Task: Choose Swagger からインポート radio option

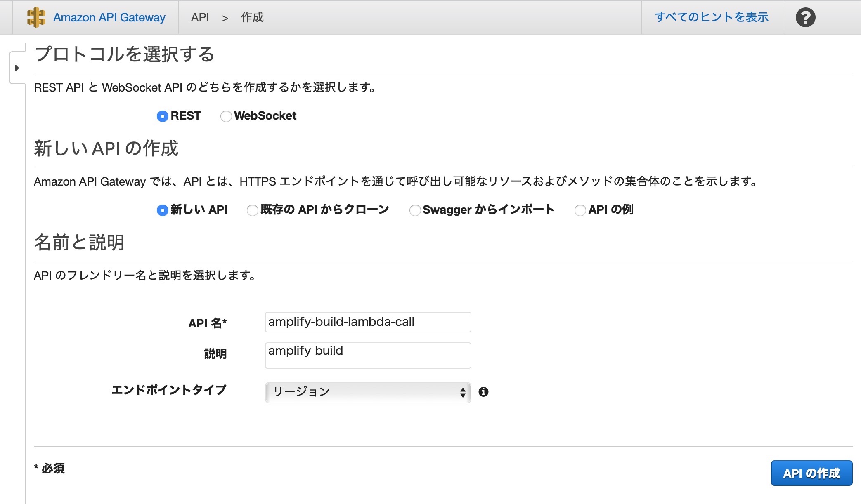Action: (x=415, y=210)
